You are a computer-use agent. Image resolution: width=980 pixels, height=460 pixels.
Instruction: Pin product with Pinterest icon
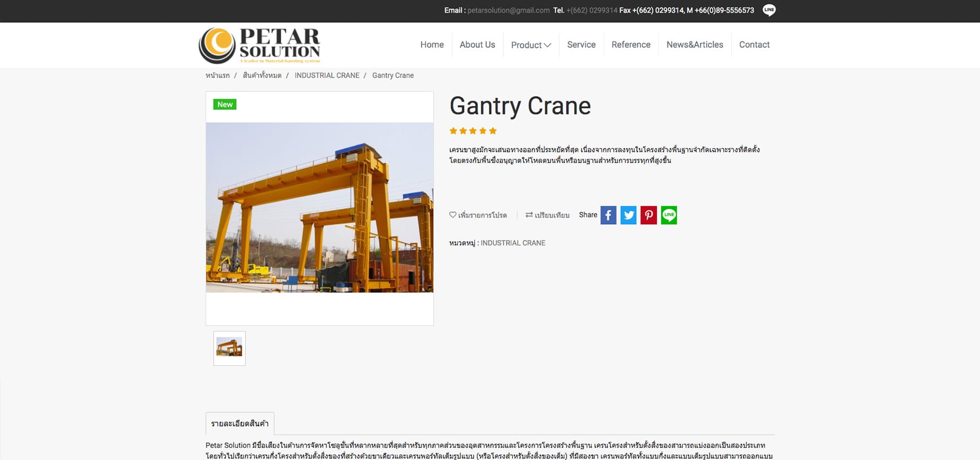pos(648,215)
